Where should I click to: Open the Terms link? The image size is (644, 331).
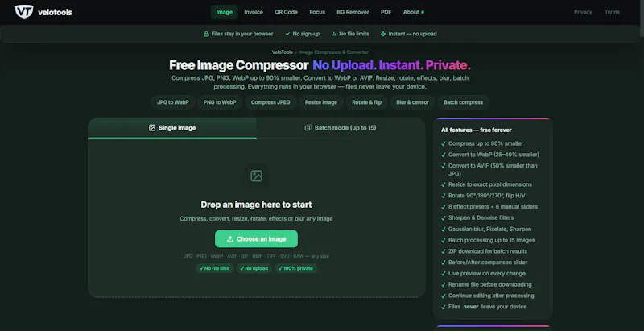tap(612, 12)
